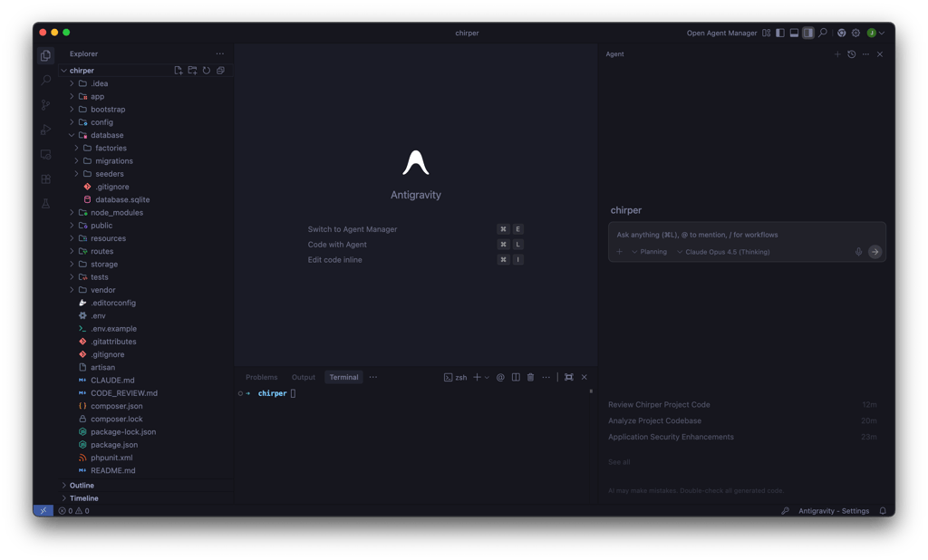Screen dimensions: 928x560
Task: Switch to the Problems tab
Action: pyautogui.click(x=262, y=377)
